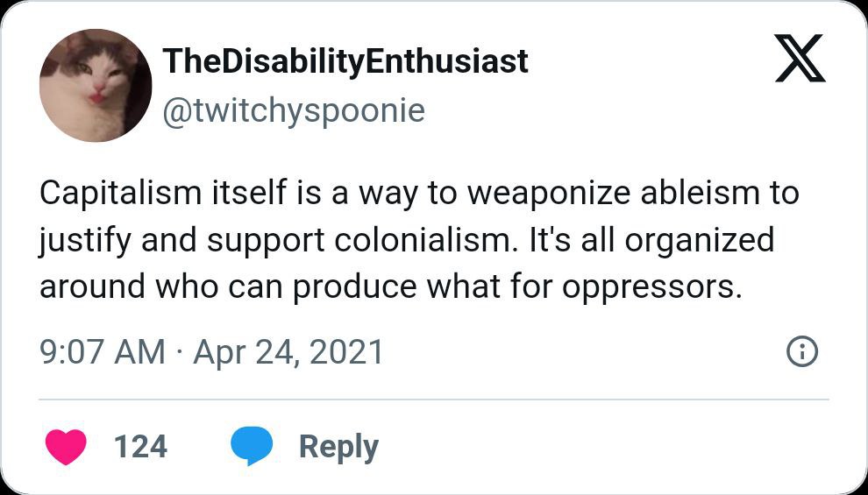Image resolution: width=868 pixels, height=495 pixels.
Task: Click the blue reply speech bubble icon
Action: click(252, 447)
